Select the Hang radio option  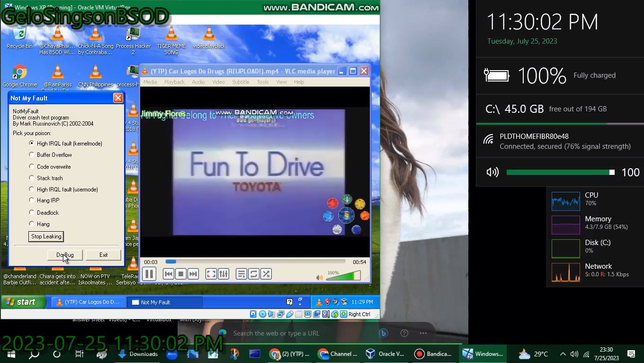point(39,224)
